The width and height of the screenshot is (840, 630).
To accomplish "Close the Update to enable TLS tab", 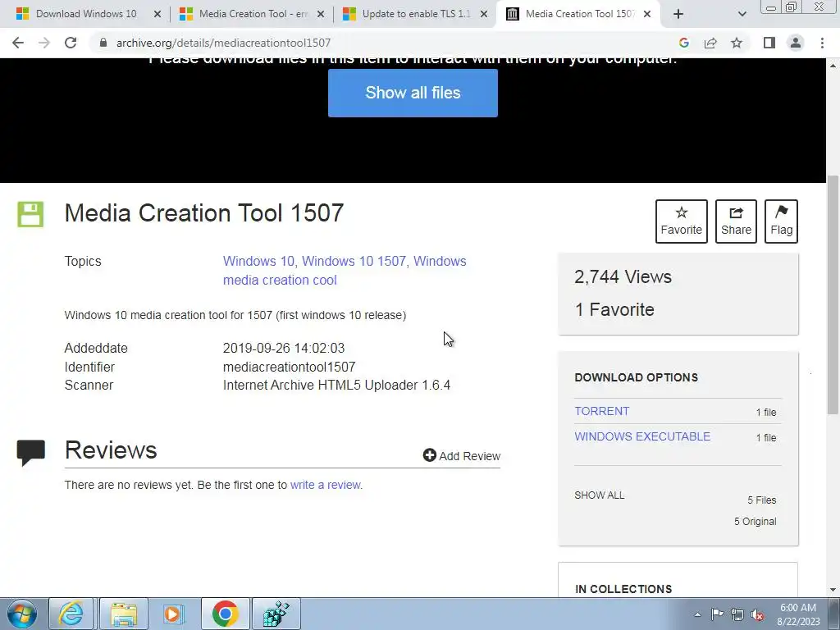I will click(x=484, y=14).
